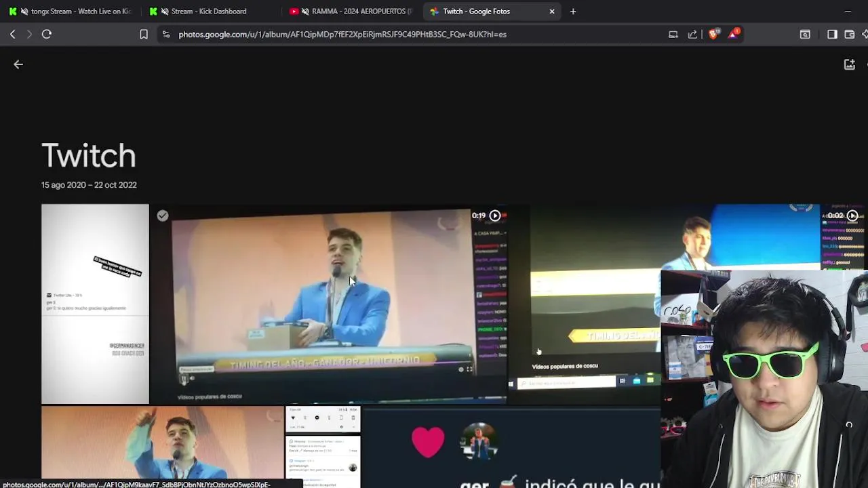Open the browser extension icon left of sidebar
This screenshot has width=868, height=488.
[x=805, y=34]
